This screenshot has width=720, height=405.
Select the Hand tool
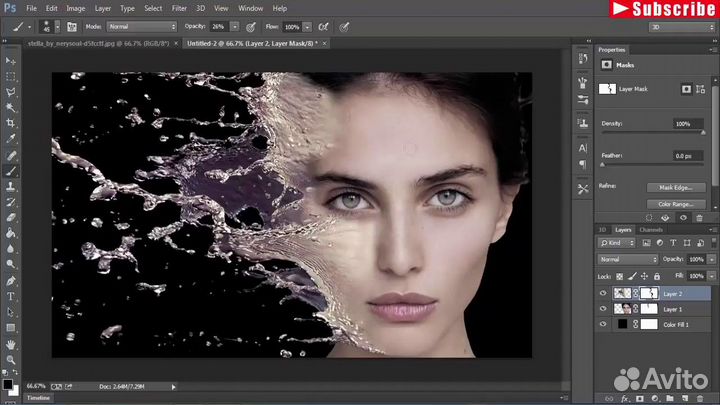coord(11,343)
